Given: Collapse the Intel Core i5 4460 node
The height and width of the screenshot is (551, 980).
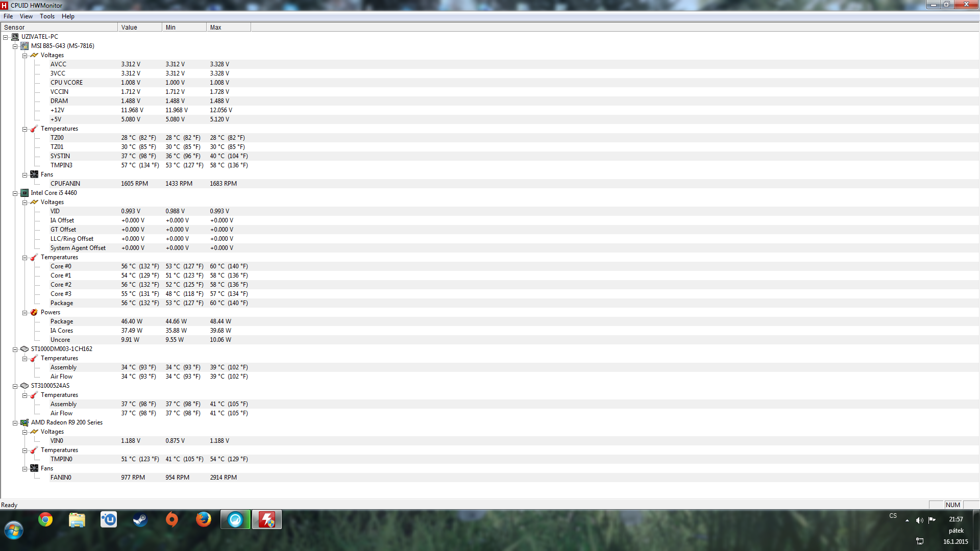Looking at the screenshot, I should pos(15,193).
